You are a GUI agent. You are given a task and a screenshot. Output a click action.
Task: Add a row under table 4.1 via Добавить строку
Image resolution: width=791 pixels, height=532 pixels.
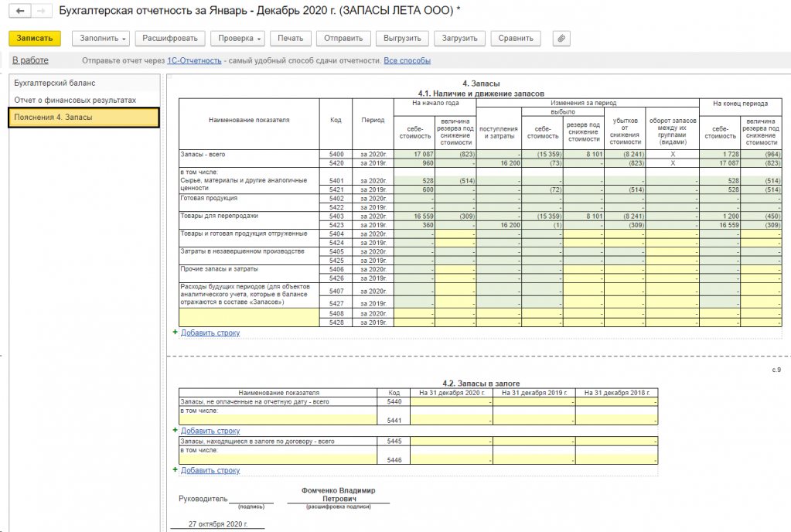[210, 332]
